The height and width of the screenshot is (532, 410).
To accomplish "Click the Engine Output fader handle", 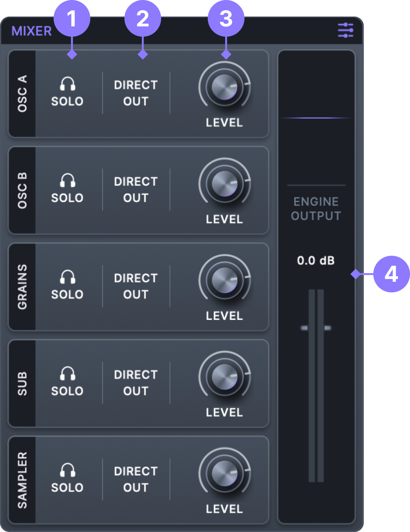I will (316, 328).
